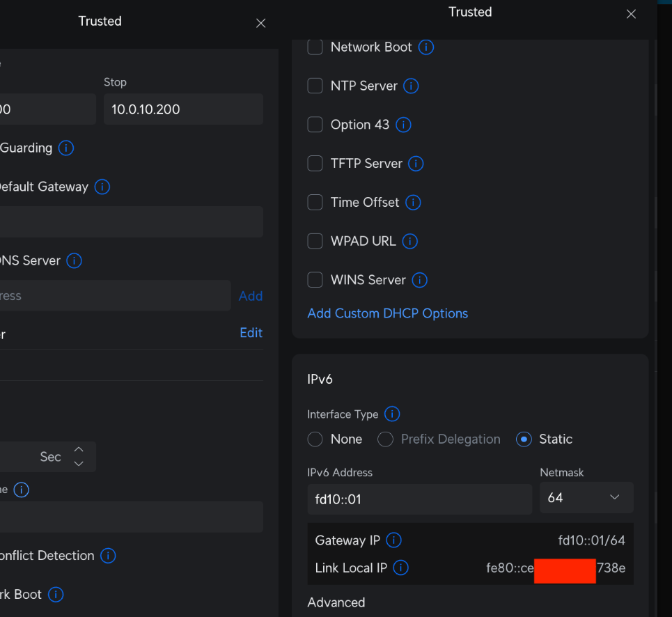
Task: Click the Interface Type info icon
Action: tap(392, 414)
